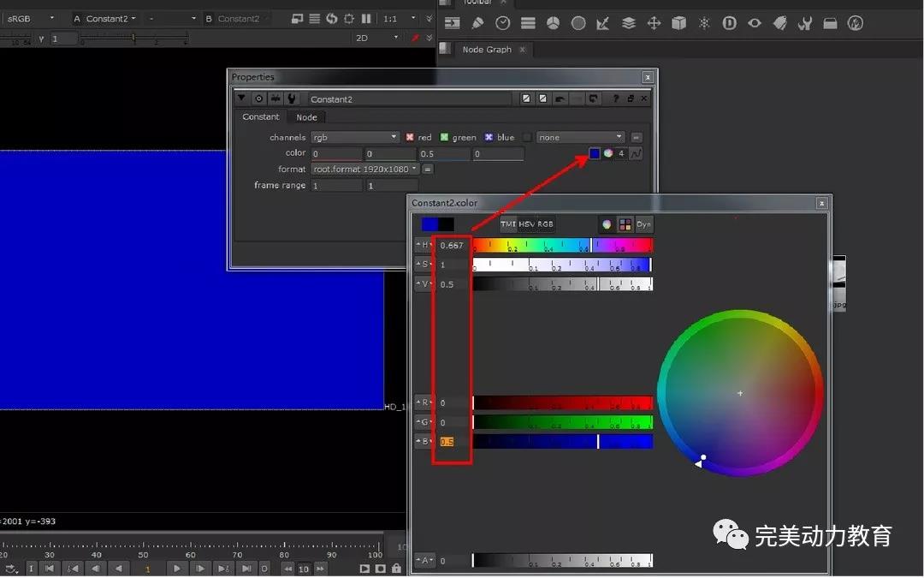
Task: Open the Deep nodes menu (D icon)
Action: [730, 23]
